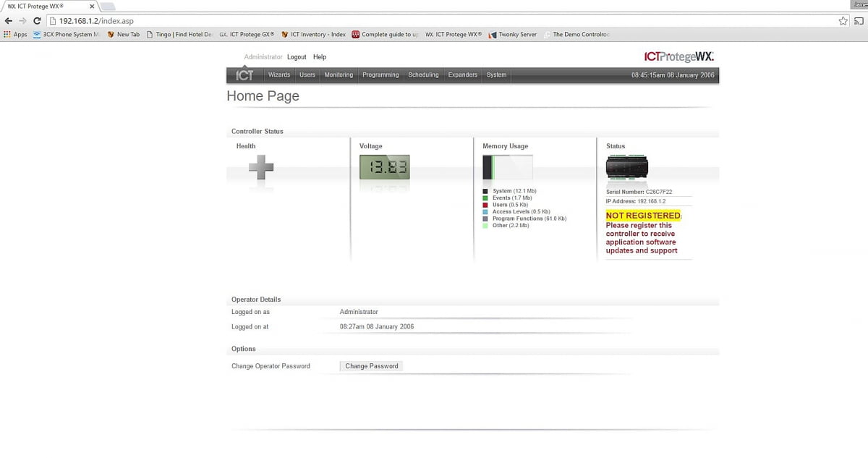Click the browser address bar

434,21
